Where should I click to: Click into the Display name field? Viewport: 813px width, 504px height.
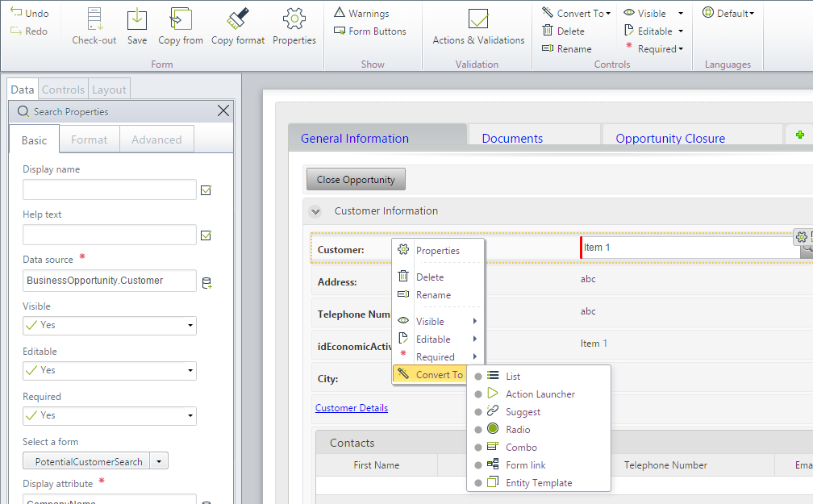[x=110, y=190]
